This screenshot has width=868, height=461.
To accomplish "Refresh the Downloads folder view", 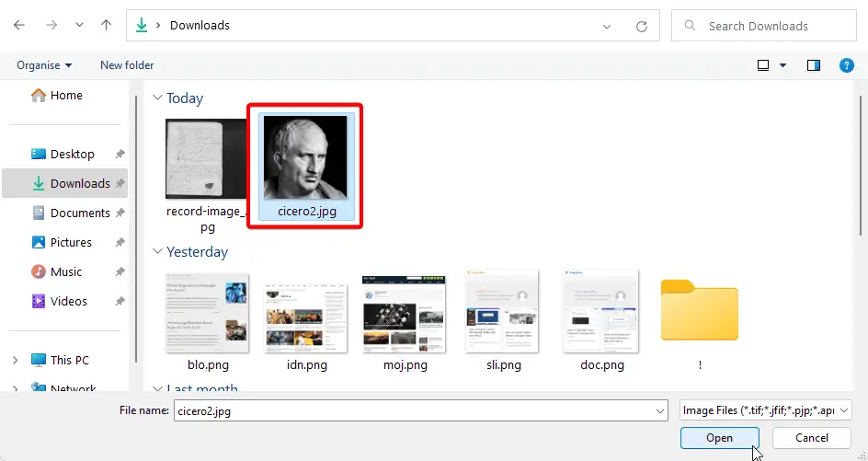I will 642,26.
